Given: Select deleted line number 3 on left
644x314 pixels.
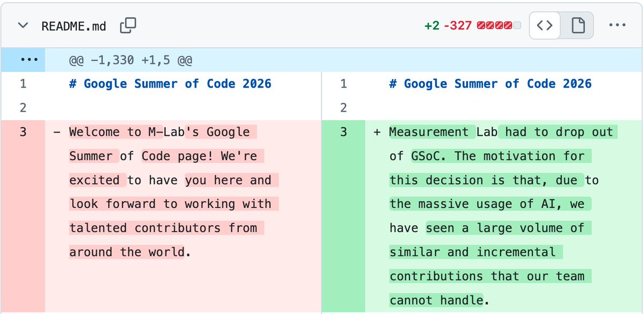Looking at the screenshot, I should click(x=23, y=132).
